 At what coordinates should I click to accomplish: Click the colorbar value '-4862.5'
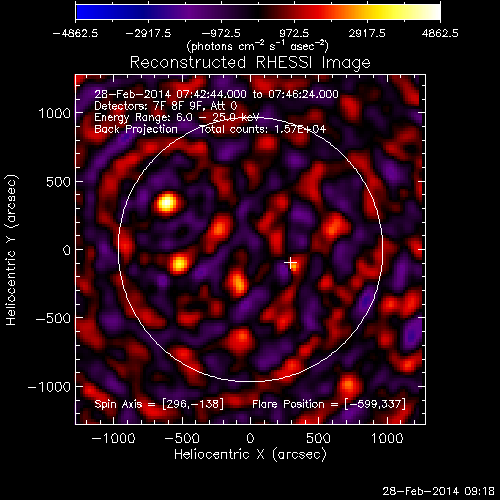[75, 33]
